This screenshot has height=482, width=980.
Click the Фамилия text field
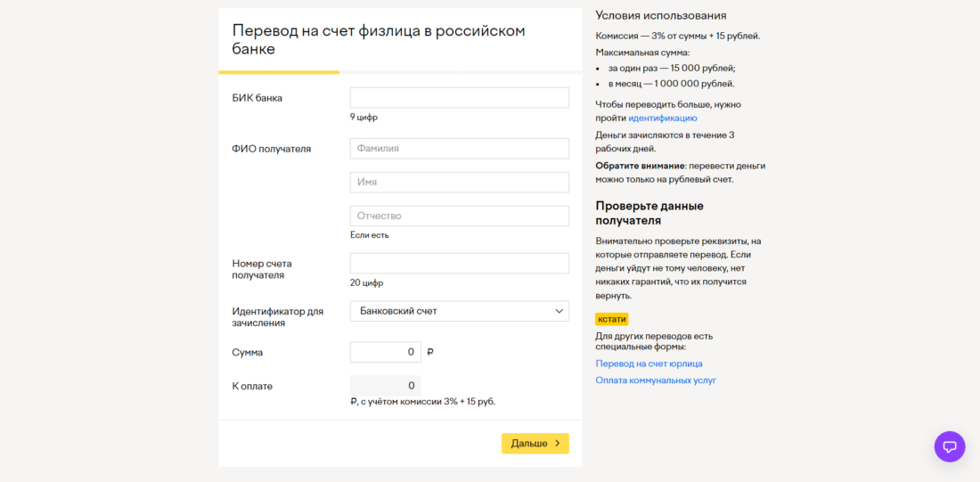(459, 149)
